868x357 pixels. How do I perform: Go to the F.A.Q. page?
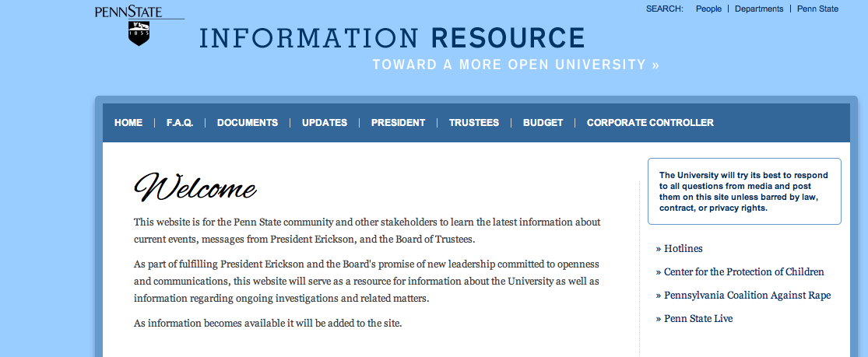tap(180, 123)
